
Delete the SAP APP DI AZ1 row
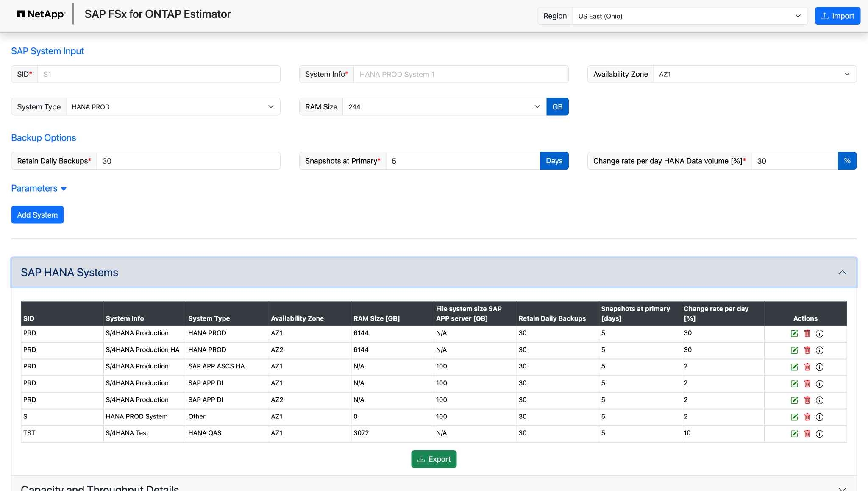pyautogui.click(x=807, y=384)
